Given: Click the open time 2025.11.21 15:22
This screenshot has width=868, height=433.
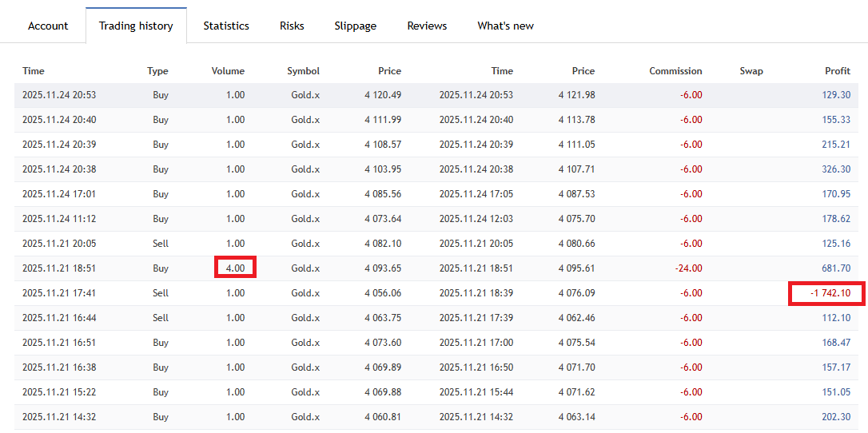Looking at the screenshot, I should (59, 392).
